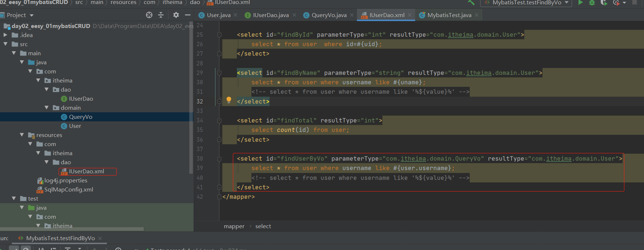Screen dimensions: 644x250
Task: Collapse the src folder
Action: [x=5, y=44]
